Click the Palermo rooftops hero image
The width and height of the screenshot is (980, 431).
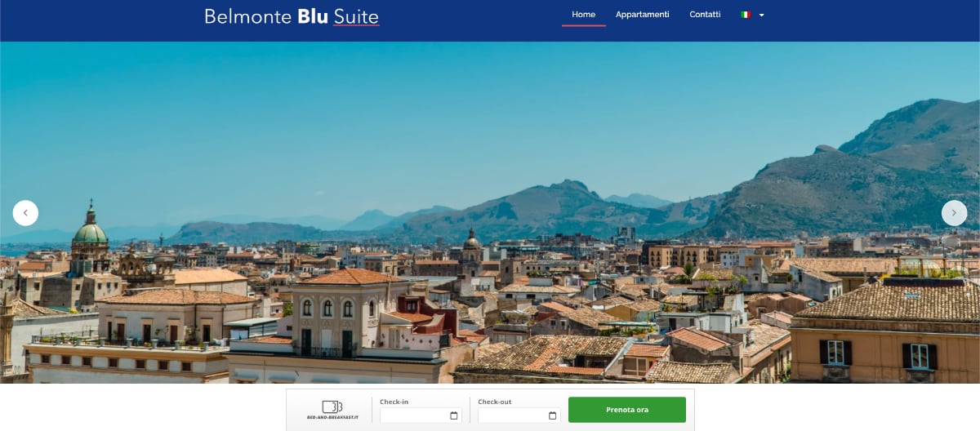click(490, 212)
